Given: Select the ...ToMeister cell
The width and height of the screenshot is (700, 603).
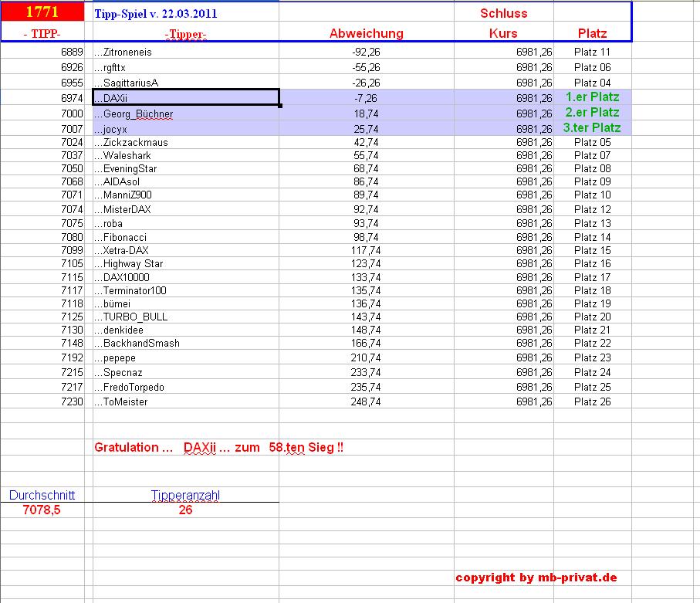Looking at the screenshot, I should [186, 401].
